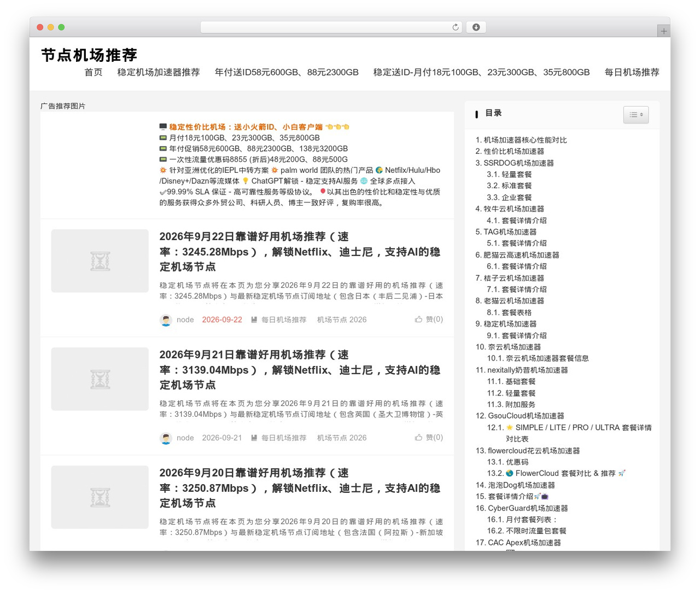
Task: Open the 2026年9月22日靠谱好用机场推荐 article title
Action: pyautogui.click(x=300, y=252)
